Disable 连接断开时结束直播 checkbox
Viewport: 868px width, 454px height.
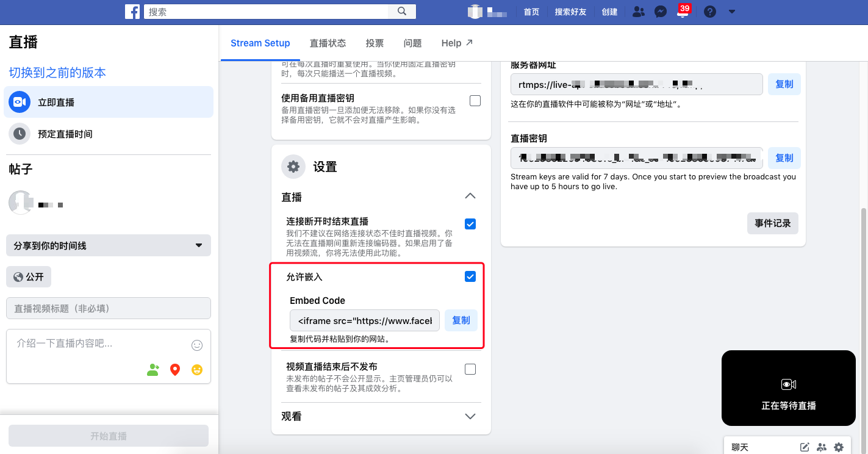470,224
